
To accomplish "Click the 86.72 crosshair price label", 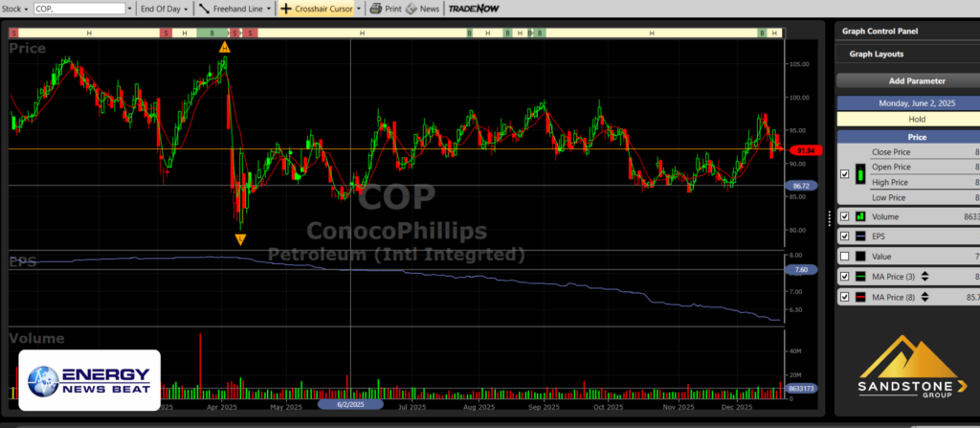I will click(x=803, y=186).
